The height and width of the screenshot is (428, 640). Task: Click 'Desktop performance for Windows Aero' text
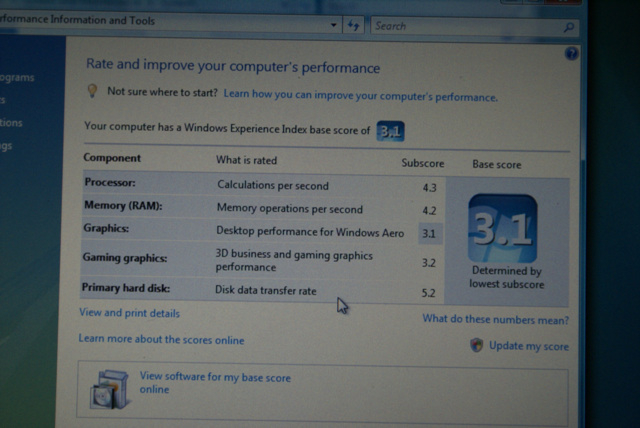(x=310, y=232)
